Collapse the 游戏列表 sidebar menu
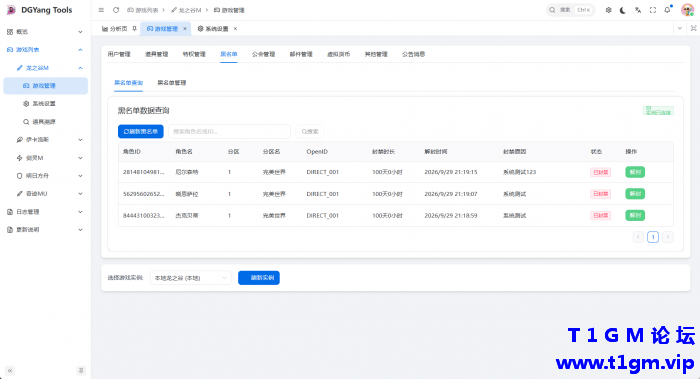700x379 pixels. point(45,50)
